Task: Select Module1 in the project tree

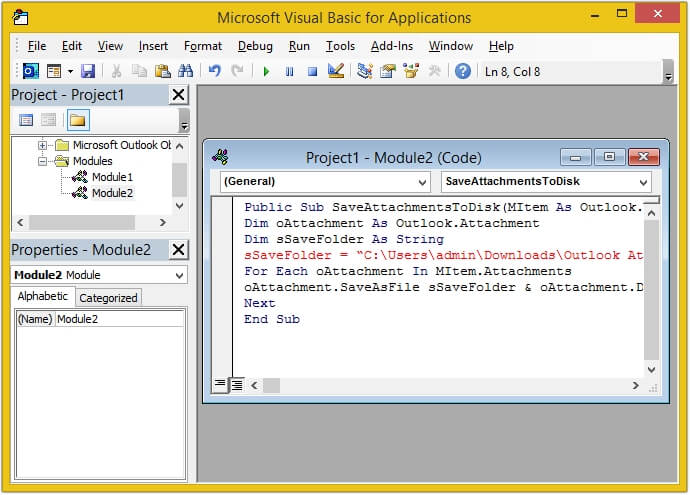Action: (x=112, y=177)
